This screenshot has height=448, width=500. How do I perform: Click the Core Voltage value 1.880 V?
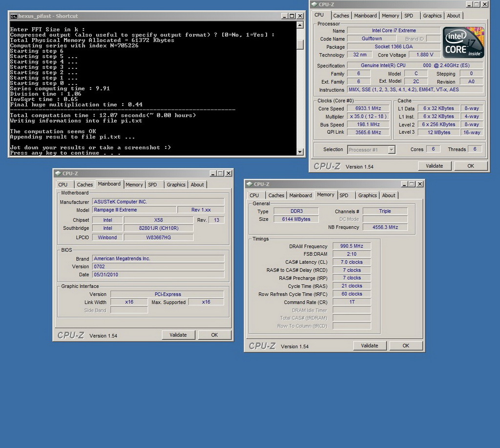point(425,55)
